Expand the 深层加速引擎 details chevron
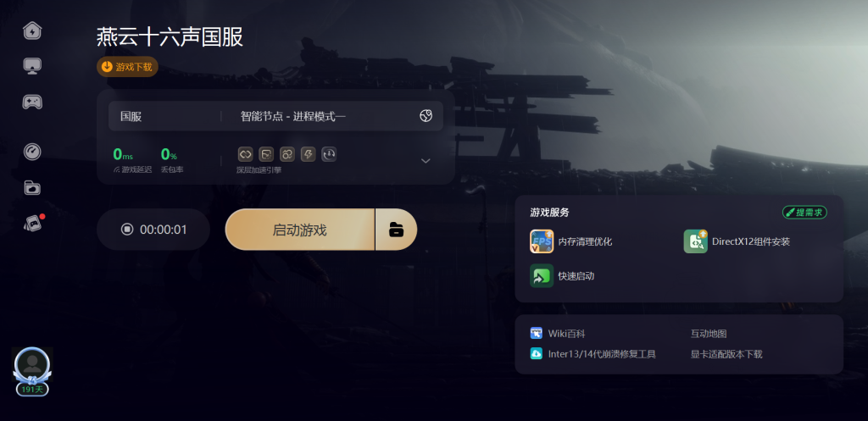 [x=426, y=161]
